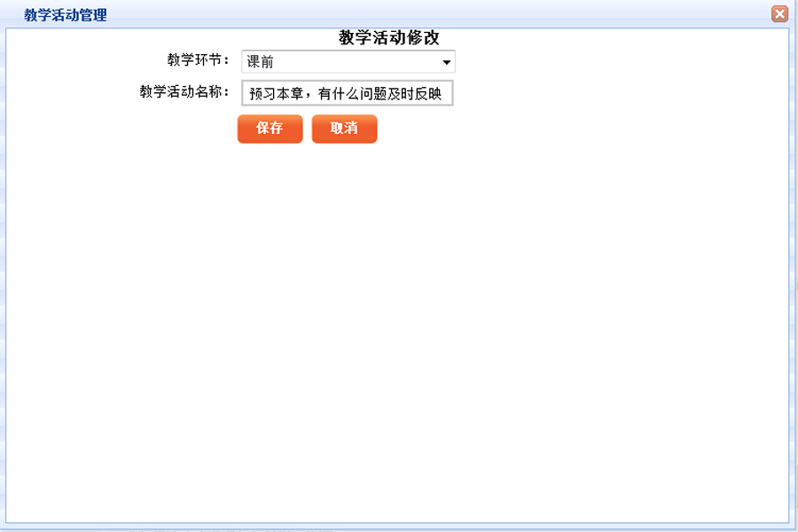
Task: Save the teaching activity with 保存
Action: (x=270, y=129)
